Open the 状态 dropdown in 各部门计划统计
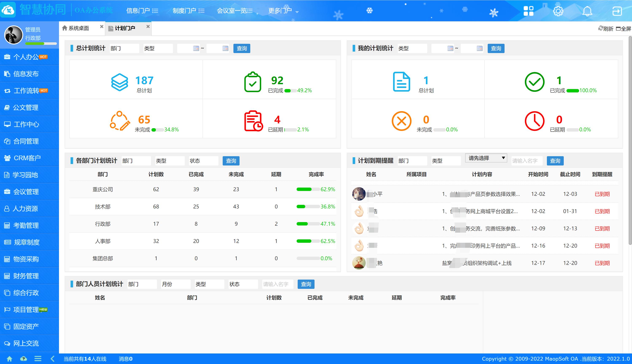Screen dimensions: 632x364 coord(203,161)
